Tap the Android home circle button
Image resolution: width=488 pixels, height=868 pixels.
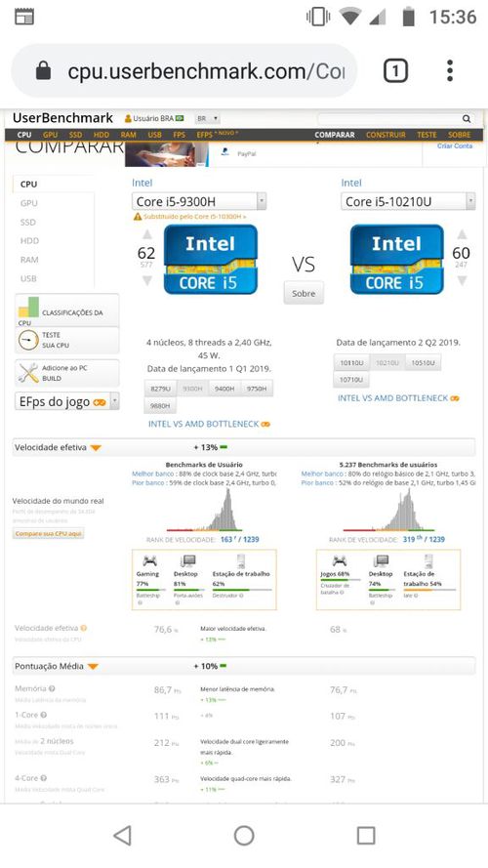point(244,836)
